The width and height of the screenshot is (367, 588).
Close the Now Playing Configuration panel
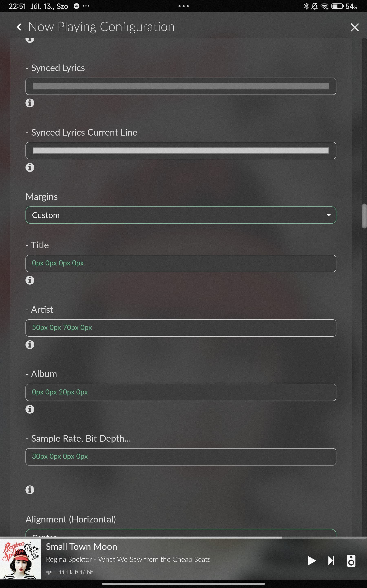pyautogui.click(x=355, y=27)
